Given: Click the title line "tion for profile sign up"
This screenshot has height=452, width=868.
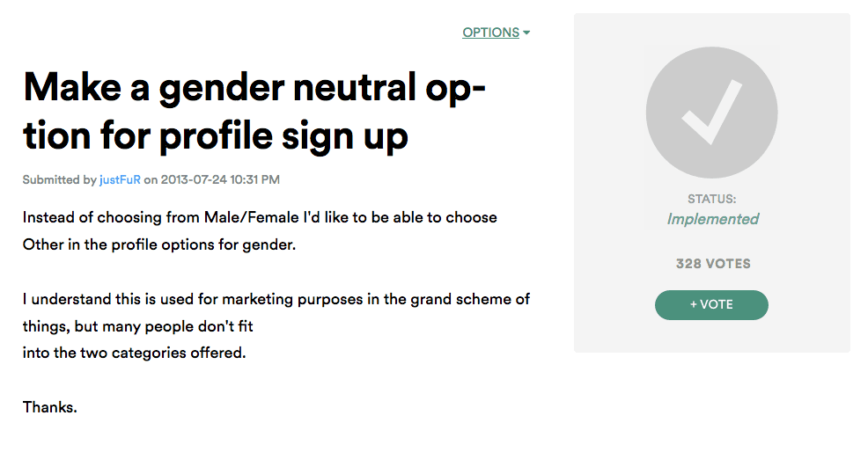Looking at the screenshot, I should [216, 136].
